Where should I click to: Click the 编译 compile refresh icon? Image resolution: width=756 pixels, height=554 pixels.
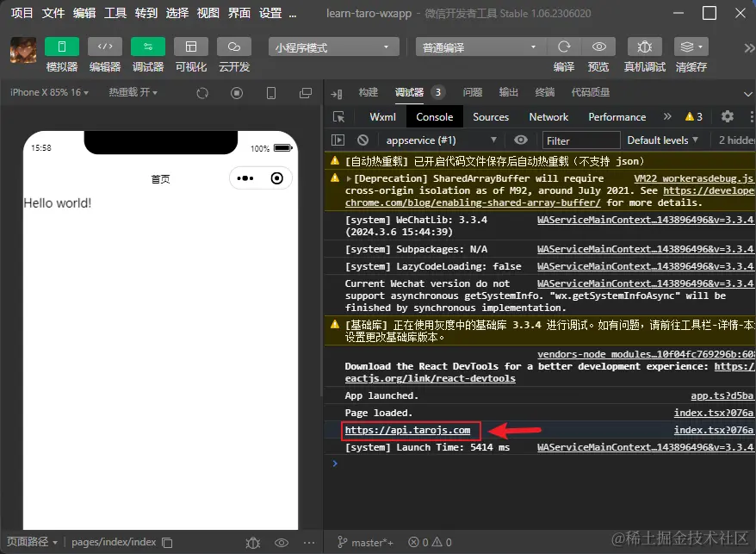(564, 47)
